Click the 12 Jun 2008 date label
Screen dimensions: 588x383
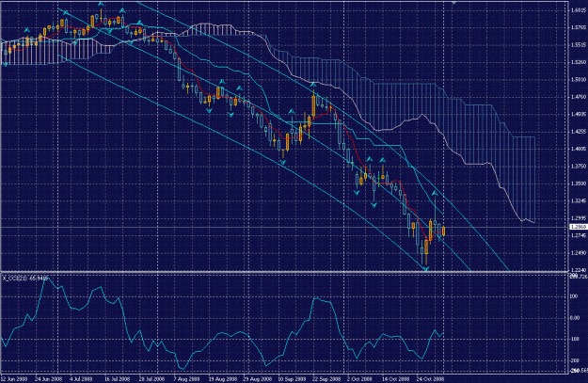click(x=14, y=379)
